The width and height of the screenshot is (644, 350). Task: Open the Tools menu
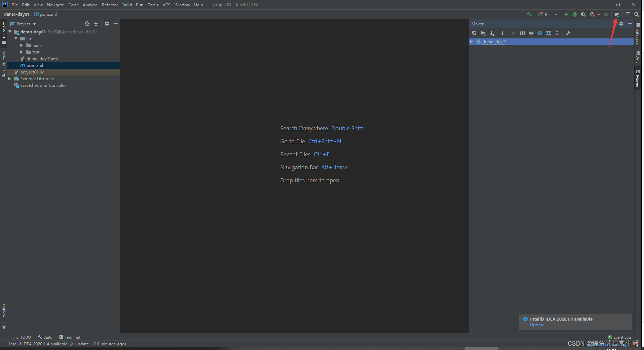pyautogui.click(x=153, y=5)
